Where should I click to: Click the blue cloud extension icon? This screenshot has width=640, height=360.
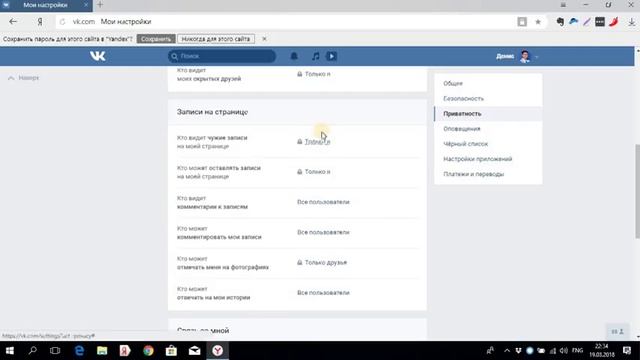573,22
